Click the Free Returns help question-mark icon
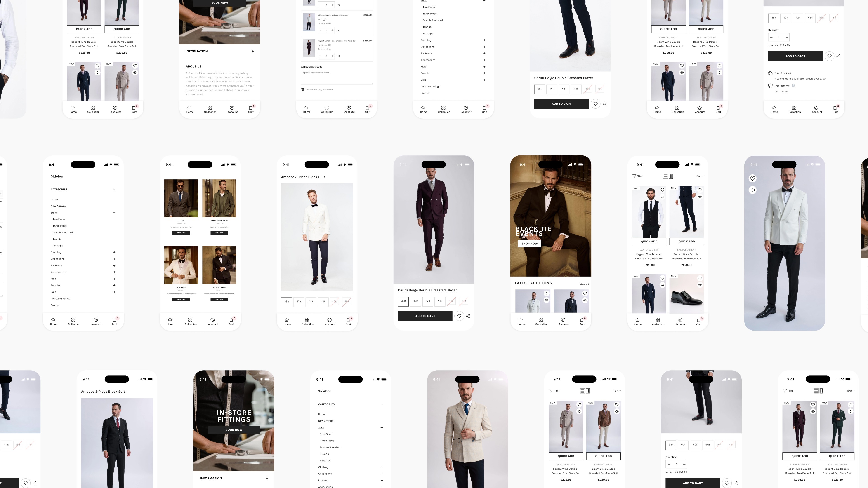 pyautogui.click(x=793, y=86)
